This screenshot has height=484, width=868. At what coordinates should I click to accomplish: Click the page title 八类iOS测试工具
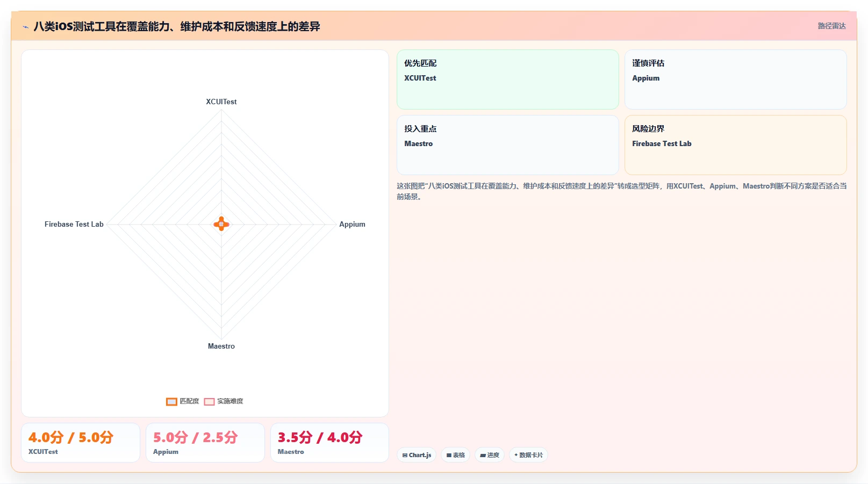tap(177, 26)
